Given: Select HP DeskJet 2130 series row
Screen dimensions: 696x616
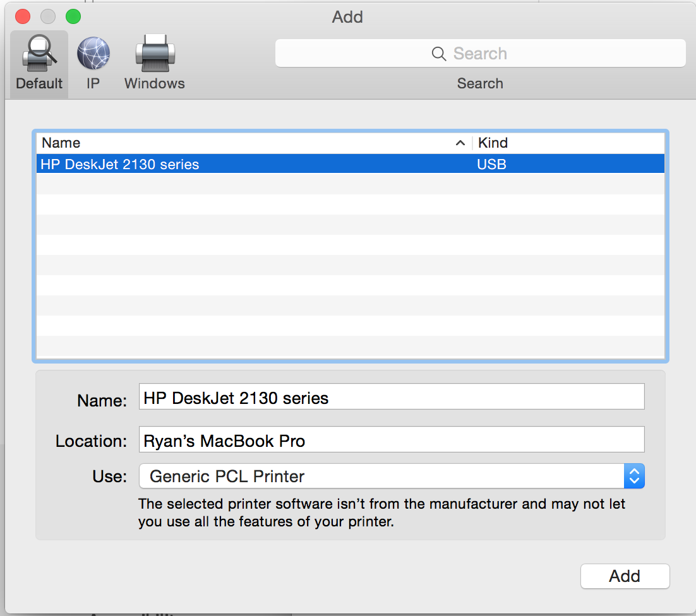Looking at the screenshot, I should tap(351, 163).
